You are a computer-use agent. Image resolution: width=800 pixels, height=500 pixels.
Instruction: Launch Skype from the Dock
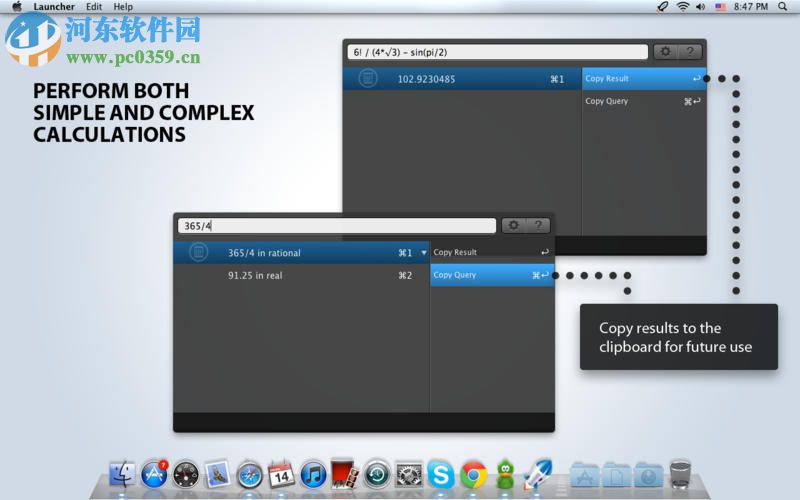pos(441,475)
